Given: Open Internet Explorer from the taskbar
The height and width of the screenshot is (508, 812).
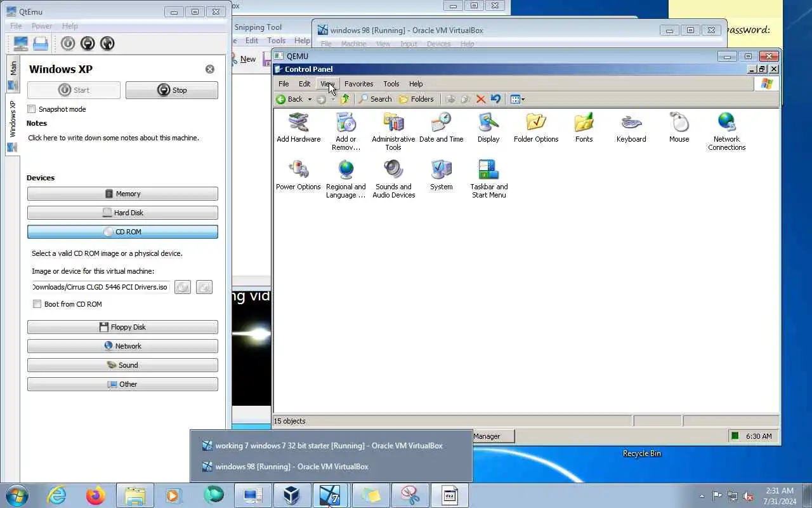Looking at the screenshot, I should pos(57,495).
